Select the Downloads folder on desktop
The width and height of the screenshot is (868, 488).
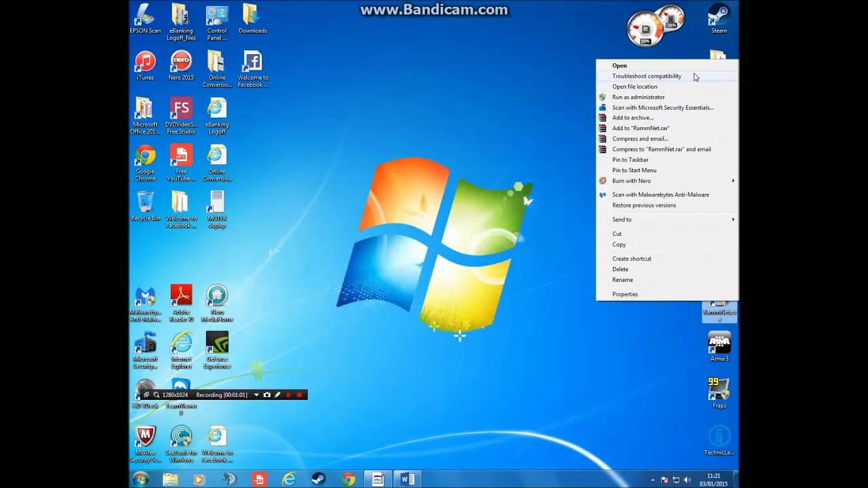point(252,19)
